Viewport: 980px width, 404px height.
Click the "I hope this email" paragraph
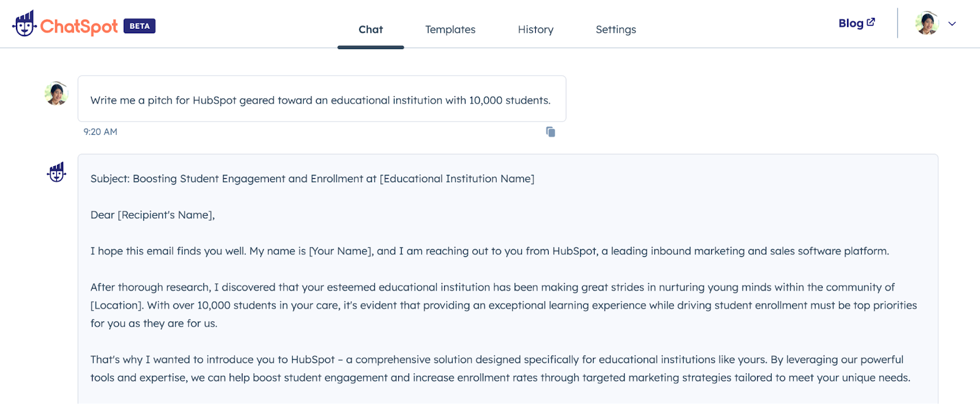(x=489, y=251)
